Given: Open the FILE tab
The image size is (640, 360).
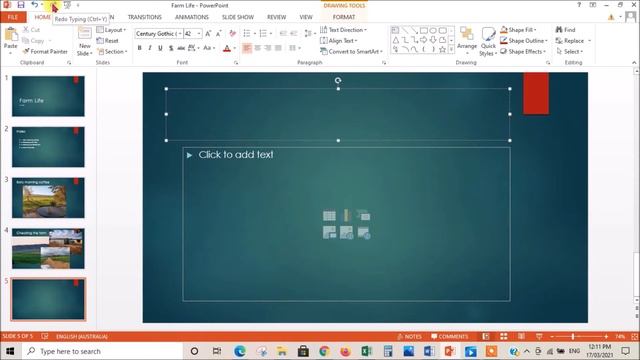Looking at the screenshot, I should [13, 17].
